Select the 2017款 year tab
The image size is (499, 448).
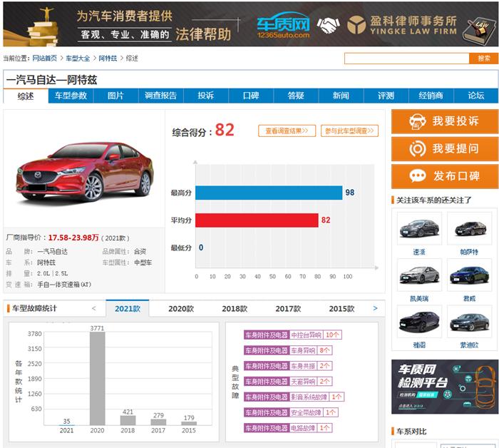[288, 309]
